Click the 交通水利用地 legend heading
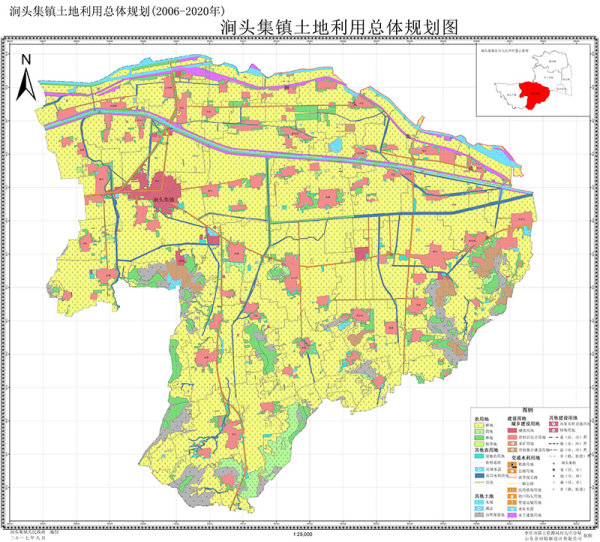The width and height of the screenshot is (600, 542). coord(526,458)
